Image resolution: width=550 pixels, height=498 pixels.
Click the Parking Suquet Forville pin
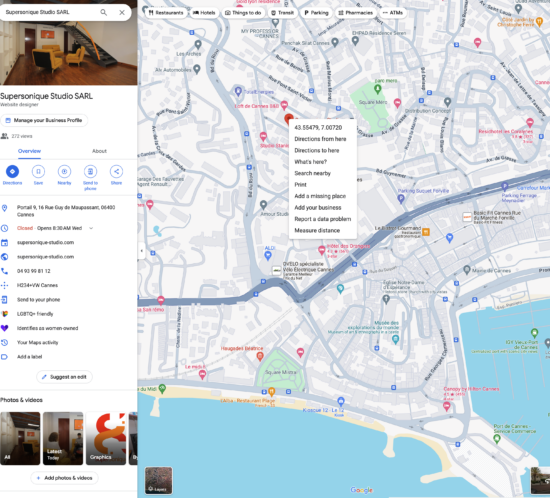pos(401,199)
